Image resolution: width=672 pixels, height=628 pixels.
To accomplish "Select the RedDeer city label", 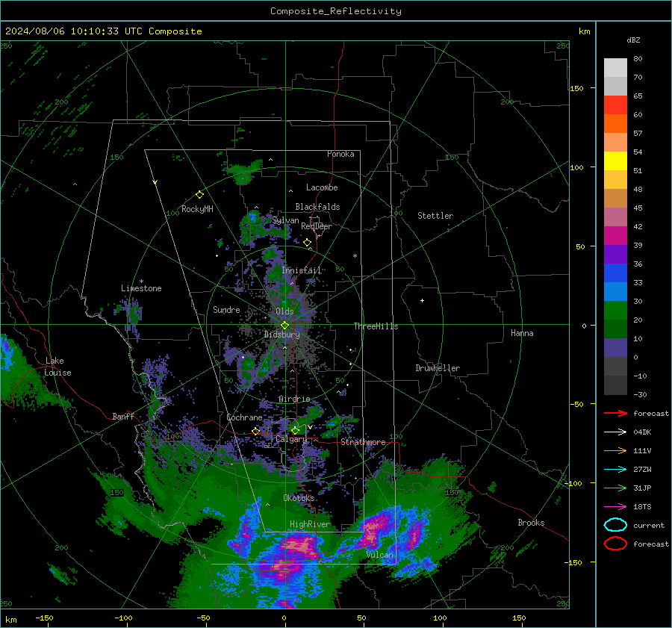I will click(x=317, y=226).
